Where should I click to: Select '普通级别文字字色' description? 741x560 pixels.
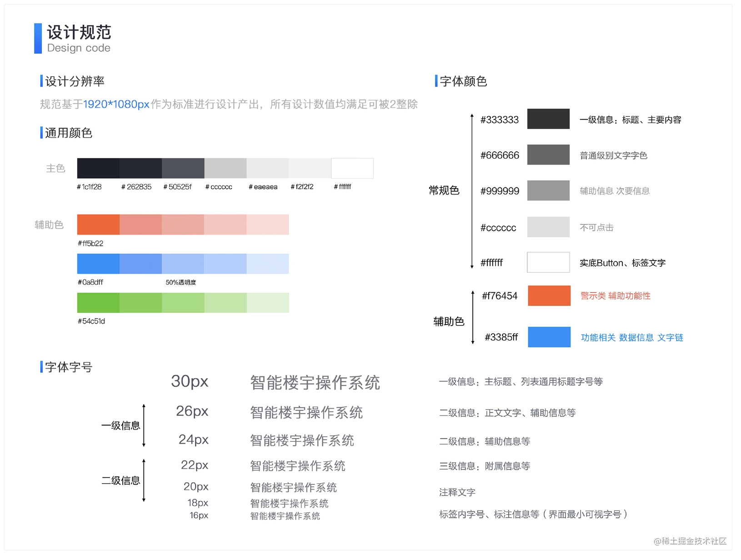point(613,155)
